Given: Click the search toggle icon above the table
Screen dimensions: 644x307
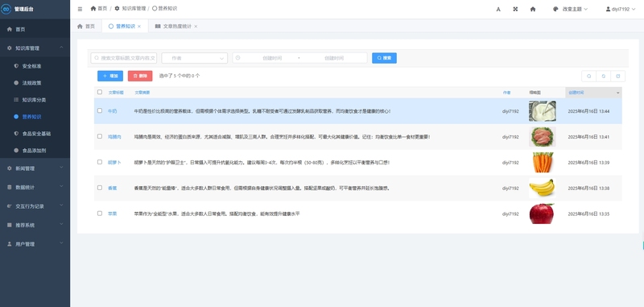Looking at the screenshot, I should [x=589, y=76].
